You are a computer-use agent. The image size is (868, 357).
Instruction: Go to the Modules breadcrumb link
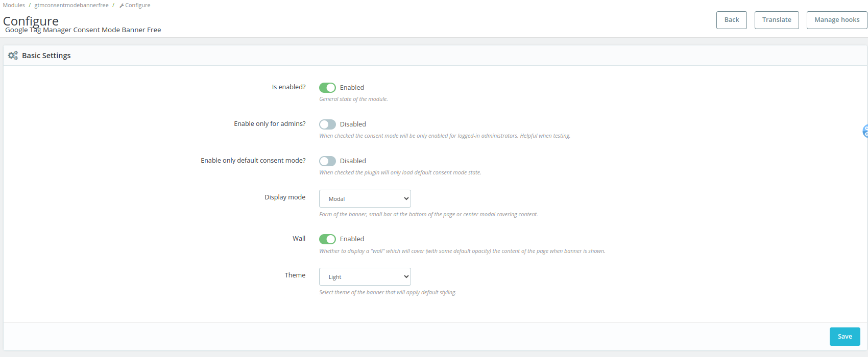14,5
